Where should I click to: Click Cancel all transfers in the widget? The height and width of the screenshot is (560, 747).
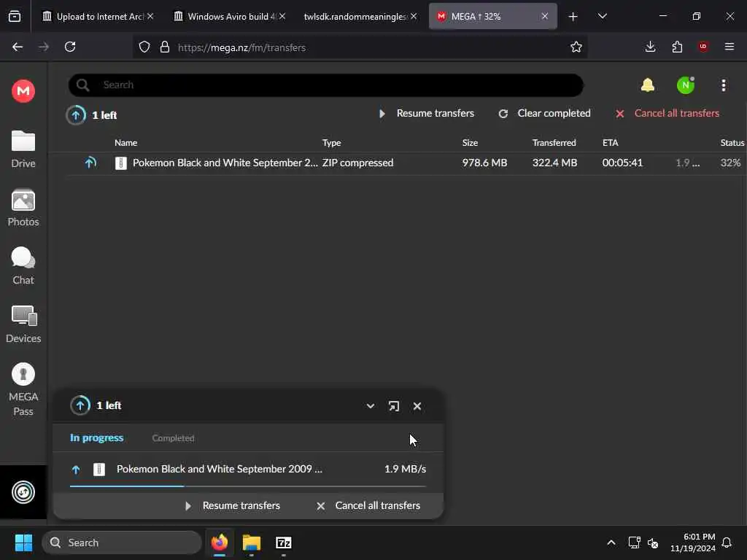coord(368,506)
